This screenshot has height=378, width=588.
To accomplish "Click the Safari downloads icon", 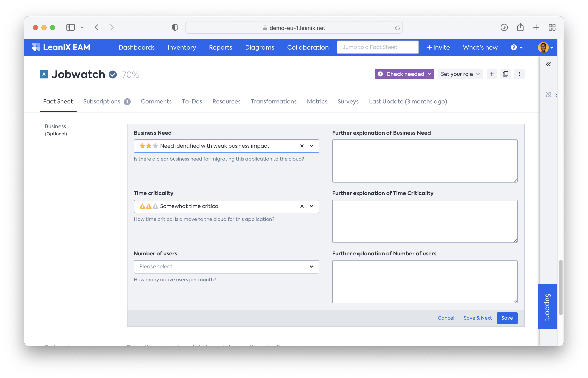I will point(504,28).
